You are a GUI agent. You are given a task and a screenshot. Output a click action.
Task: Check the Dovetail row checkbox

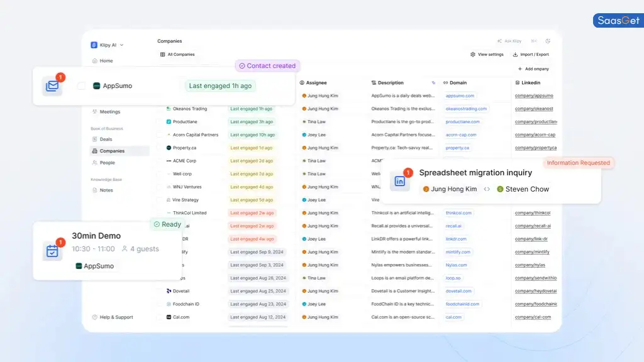pos(159,291)
